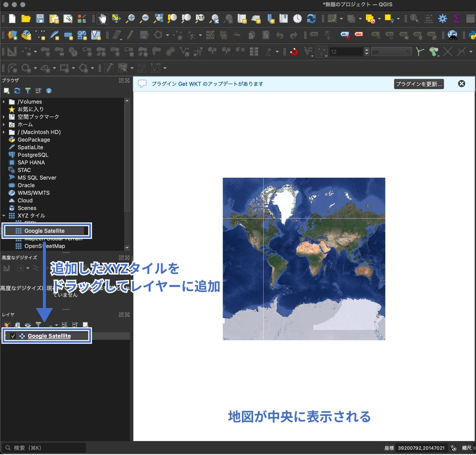Open the Python console icon
476x455 pixels.
point(472,35)
